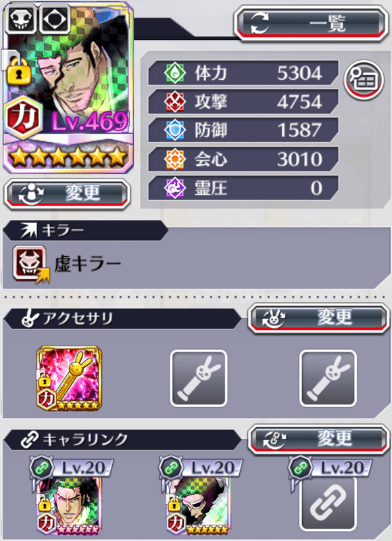Change accessories with the アクセサリ 変更 button
Screen dimensions: 392x541
pos(318,318)
